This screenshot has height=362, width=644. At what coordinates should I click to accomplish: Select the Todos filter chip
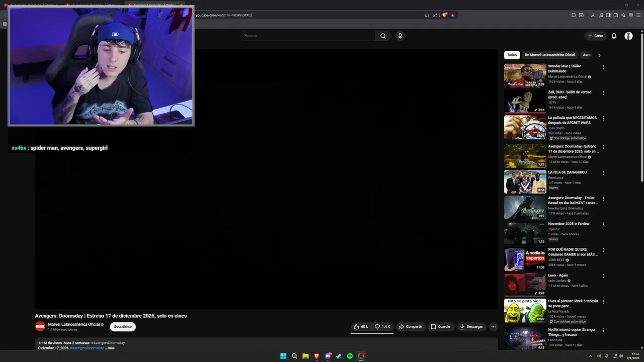512,55
